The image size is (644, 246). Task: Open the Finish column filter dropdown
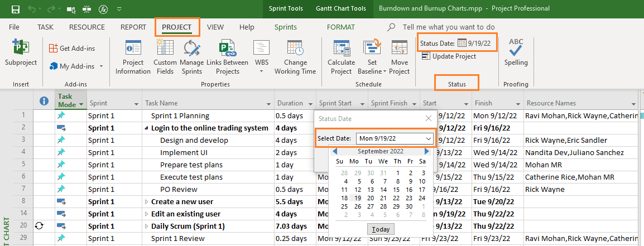517,104
